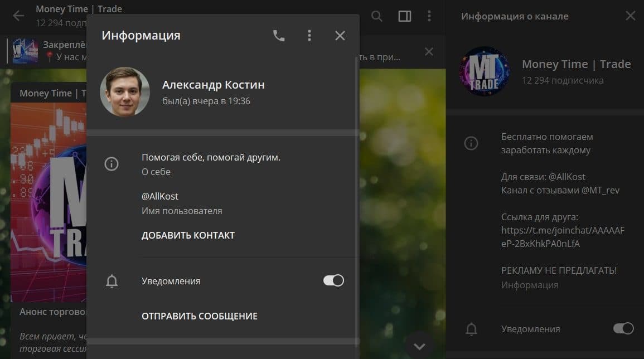Search in the channel chat
The width and height of the screenshot is (644, 359).
coord(376,16)
